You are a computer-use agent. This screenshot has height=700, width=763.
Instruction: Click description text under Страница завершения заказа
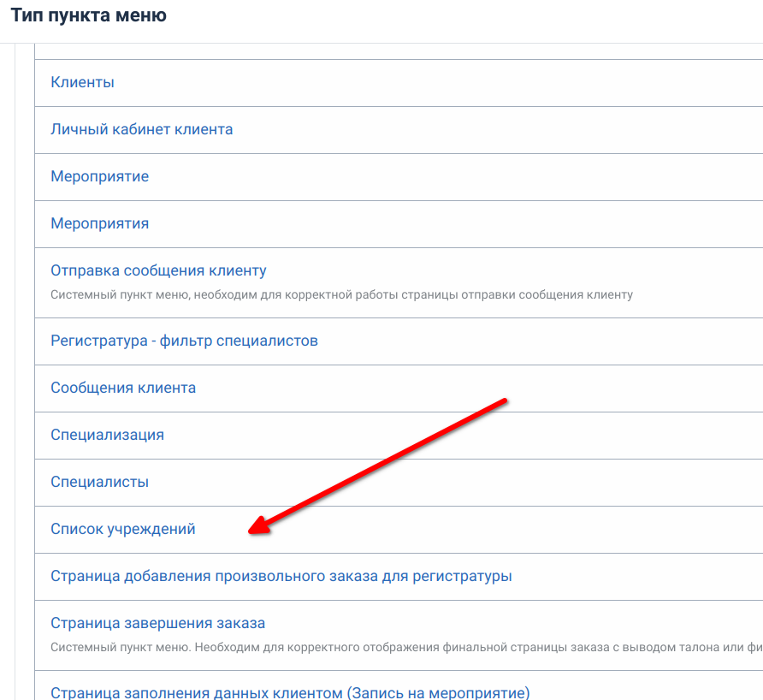point(402,648)
